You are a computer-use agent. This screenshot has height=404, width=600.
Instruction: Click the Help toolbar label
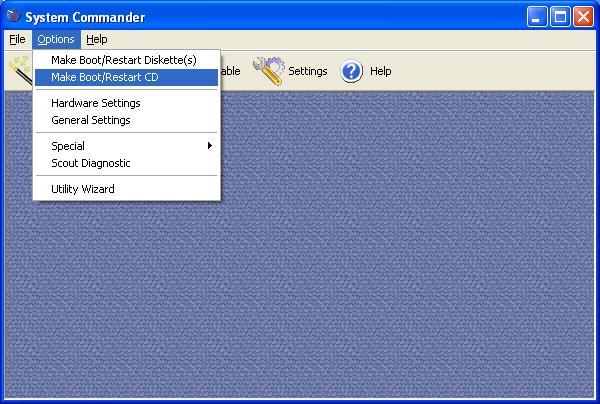coord(380,71)
